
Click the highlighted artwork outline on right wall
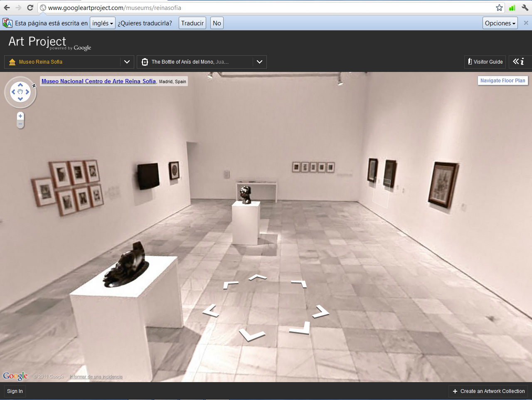point(382,193)
